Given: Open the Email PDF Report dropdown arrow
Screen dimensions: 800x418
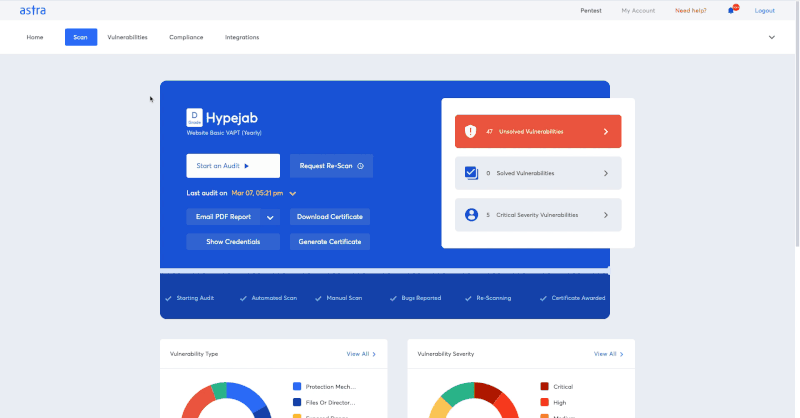Looking at the screenshot, I should coord(270,217).
